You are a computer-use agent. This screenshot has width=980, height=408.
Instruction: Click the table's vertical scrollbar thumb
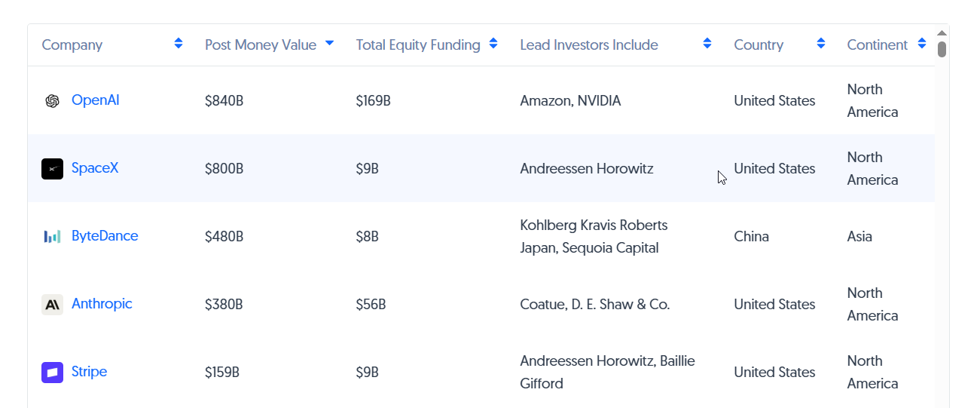click(x=942, y=50)
